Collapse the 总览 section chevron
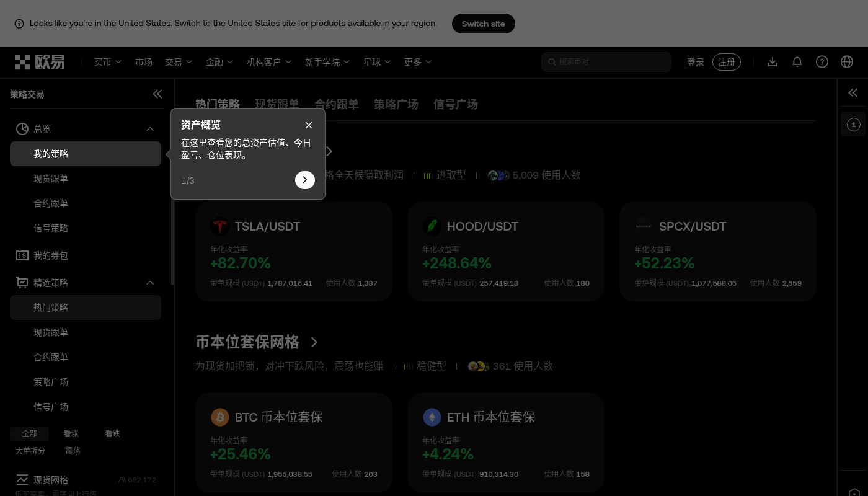 150,129
